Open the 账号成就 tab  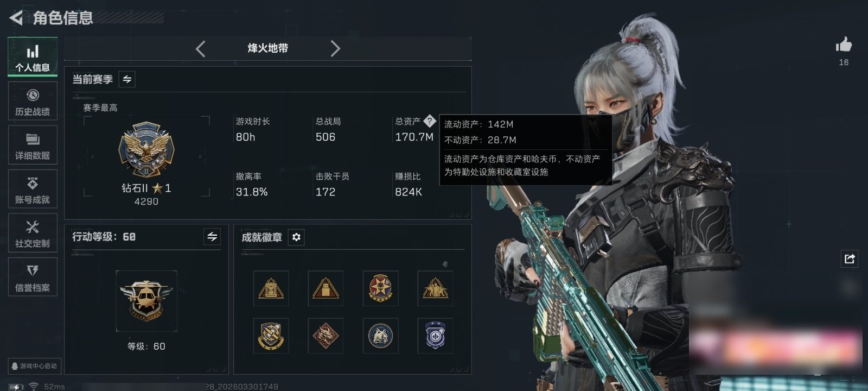click(33, 190)
